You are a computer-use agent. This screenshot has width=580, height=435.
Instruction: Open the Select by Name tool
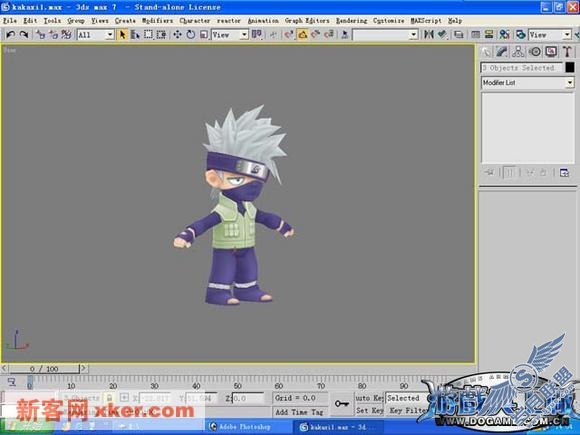tap(135, 35)
